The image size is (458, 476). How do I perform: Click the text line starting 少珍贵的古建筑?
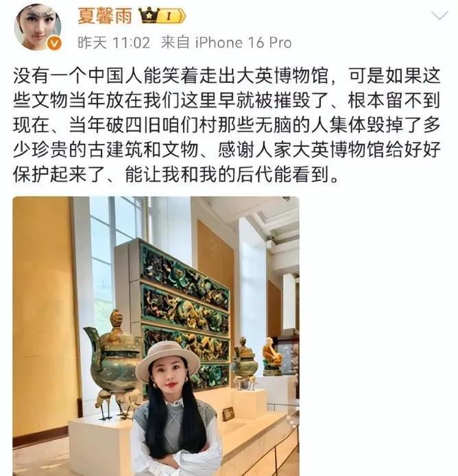coord(227,150)
